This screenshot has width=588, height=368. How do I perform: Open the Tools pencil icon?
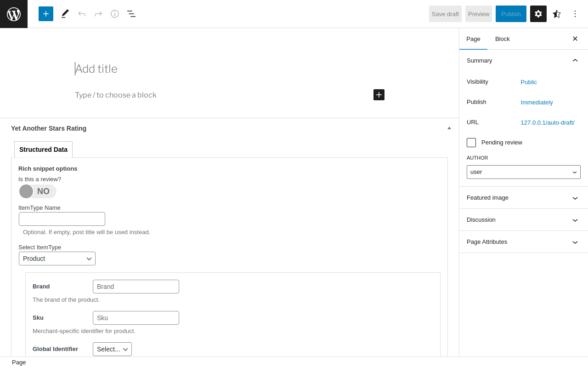65,14
